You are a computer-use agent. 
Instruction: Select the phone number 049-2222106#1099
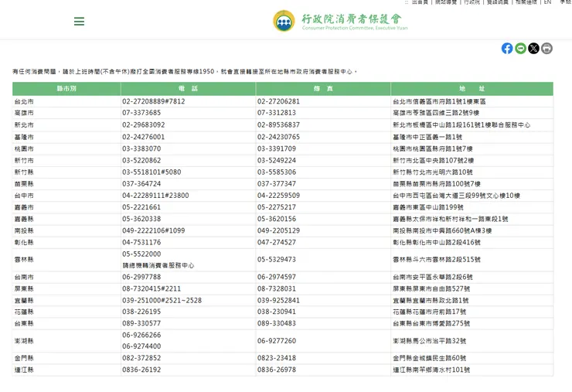coord(154,230)
